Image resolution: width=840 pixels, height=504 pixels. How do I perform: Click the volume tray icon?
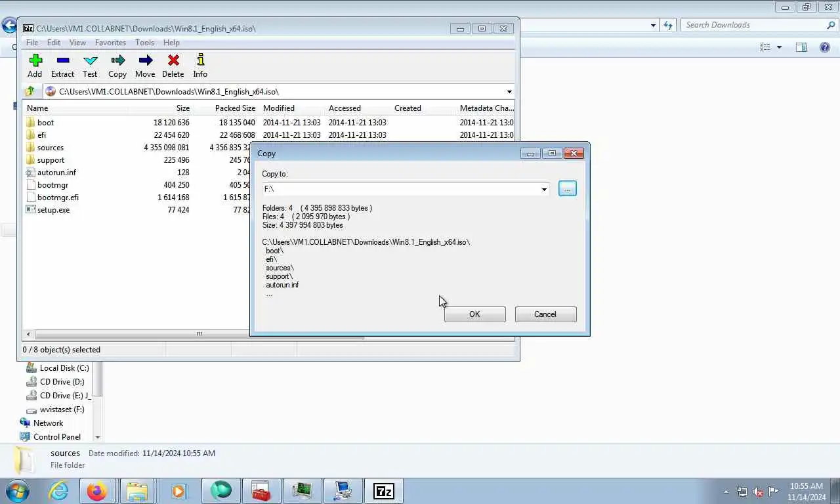coord(757,492)
